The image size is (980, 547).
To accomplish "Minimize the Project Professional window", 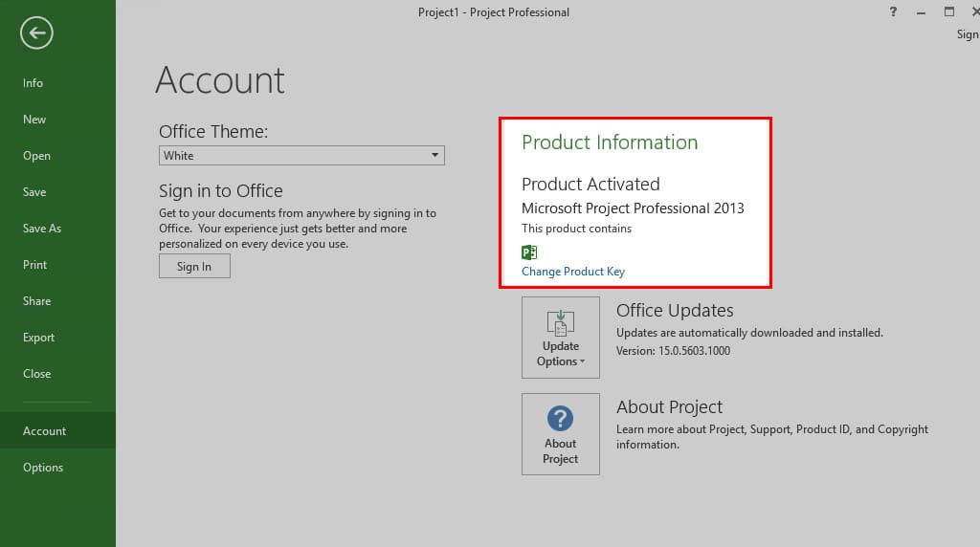I will pos(921,12).
